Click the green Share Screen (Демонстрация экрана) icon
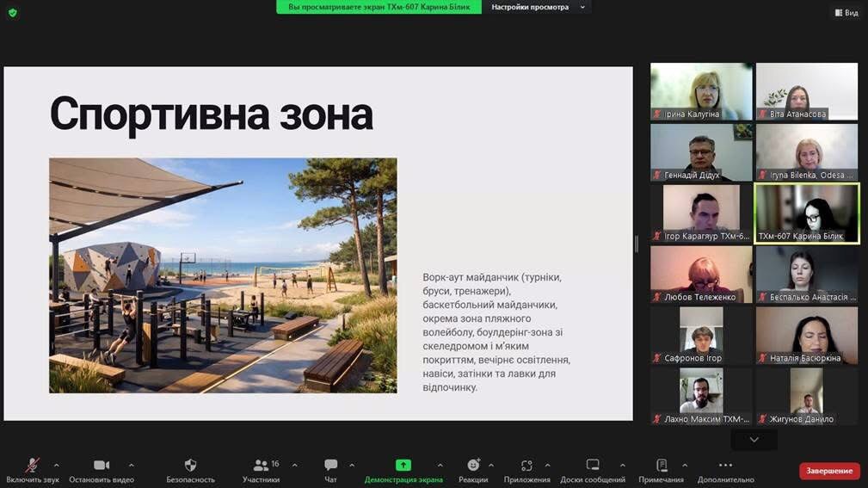The width and height of the screenshot is (868, 488). pyautogui.click(x=403, y=466)
